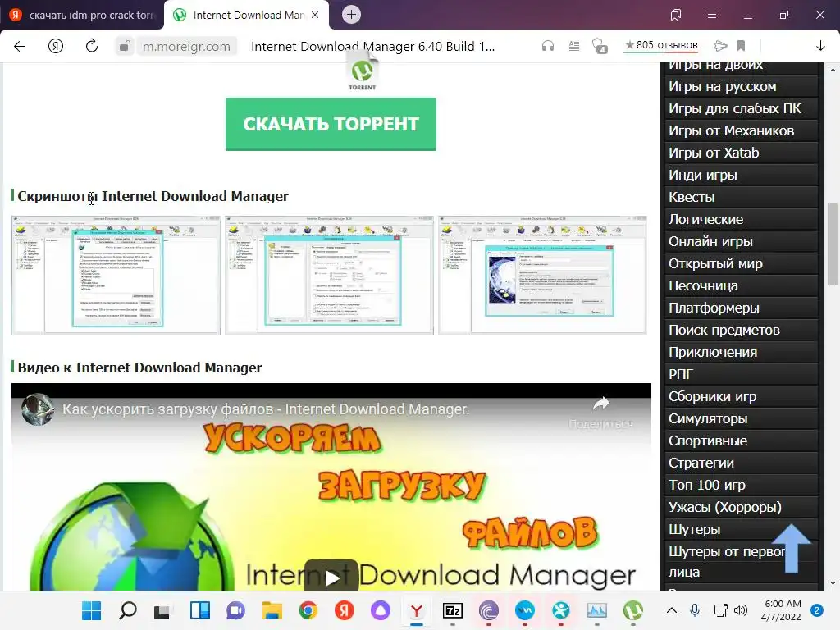Open the first IDM screenshot thumbnail

coord(116,275)
